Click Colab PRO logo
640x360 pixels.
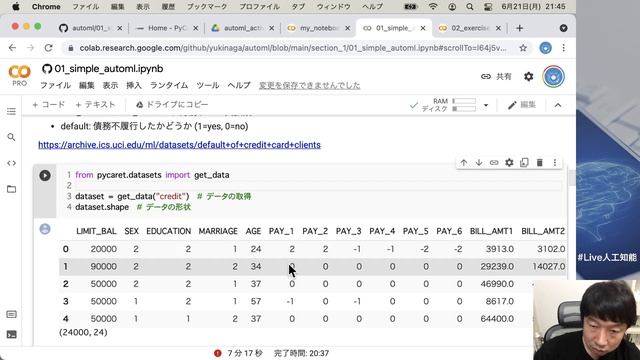point(19,76)
